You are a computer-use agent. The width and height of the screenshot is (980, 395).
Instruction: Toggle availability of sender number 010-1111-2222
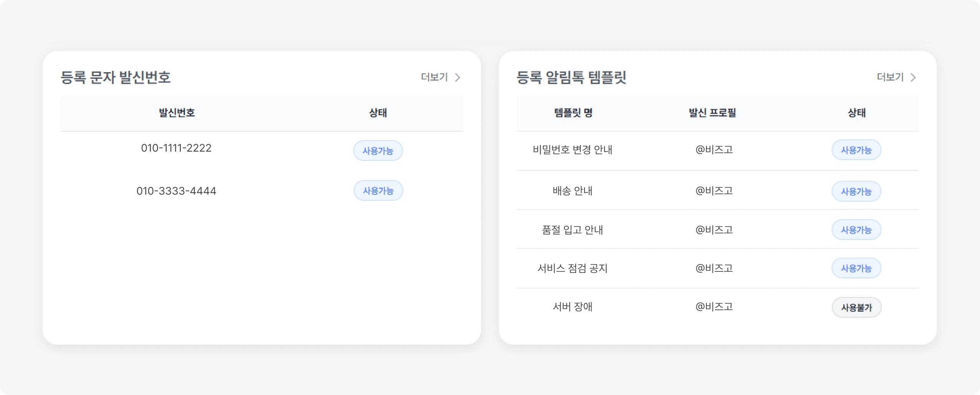pyautogui.click(x=378, y=150)
